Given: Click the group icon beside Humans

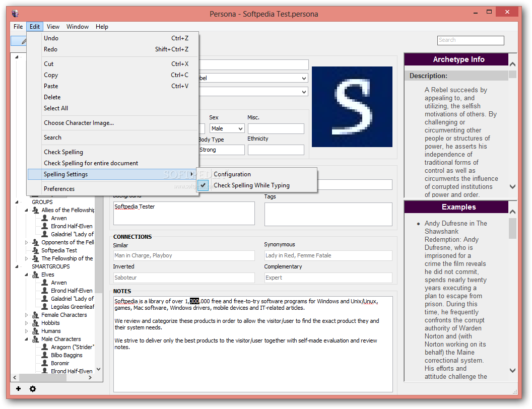Looking at the screenshot, I should click(35, 331).
